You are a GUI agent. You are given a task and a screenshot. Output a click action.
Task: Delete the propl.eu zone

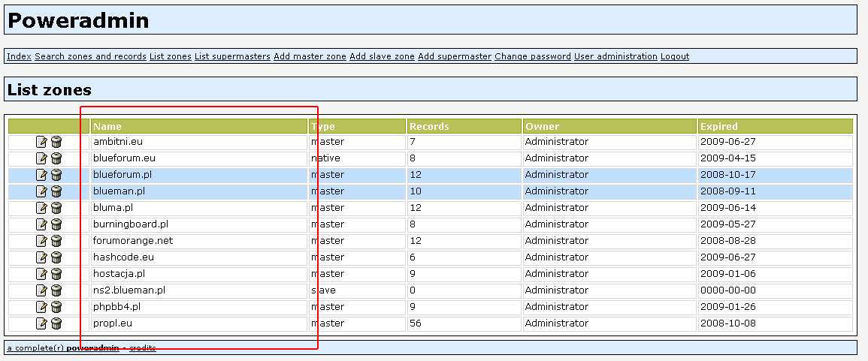(x=56, y=323)
